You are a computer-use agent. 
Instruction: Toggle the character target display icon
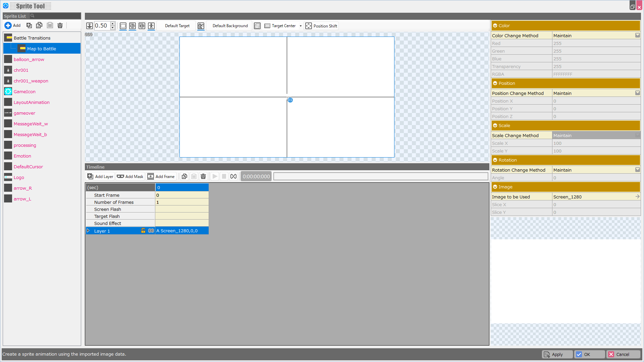(x=151, y=26)
